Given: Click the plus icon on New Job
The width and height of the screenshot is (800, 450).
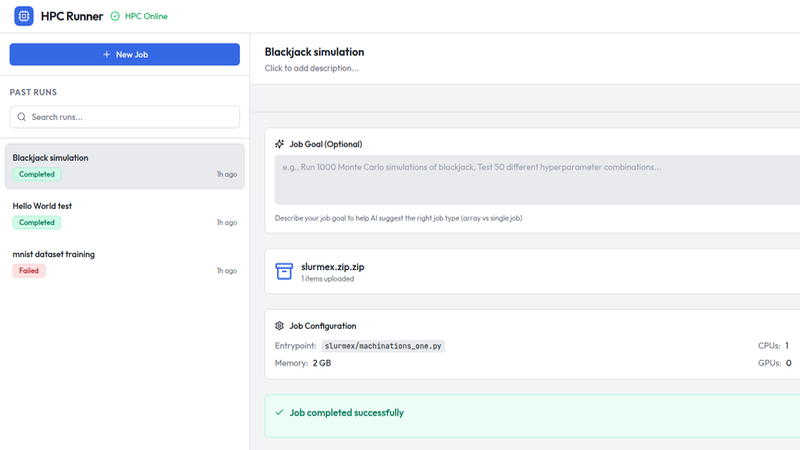Looking at the screenshot, I should click(x=106, y=55).
